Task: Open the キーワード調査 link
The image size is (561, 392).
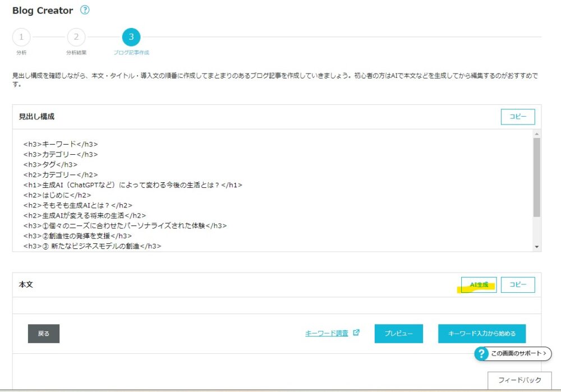Action: coord(327,333)
